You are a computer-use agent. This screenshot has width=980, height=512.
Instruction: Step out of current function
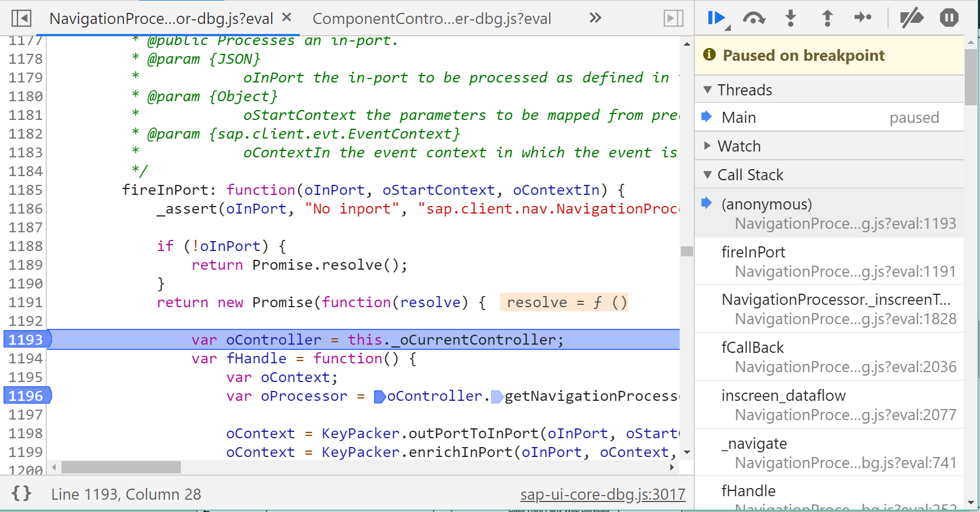click(827, 18)
